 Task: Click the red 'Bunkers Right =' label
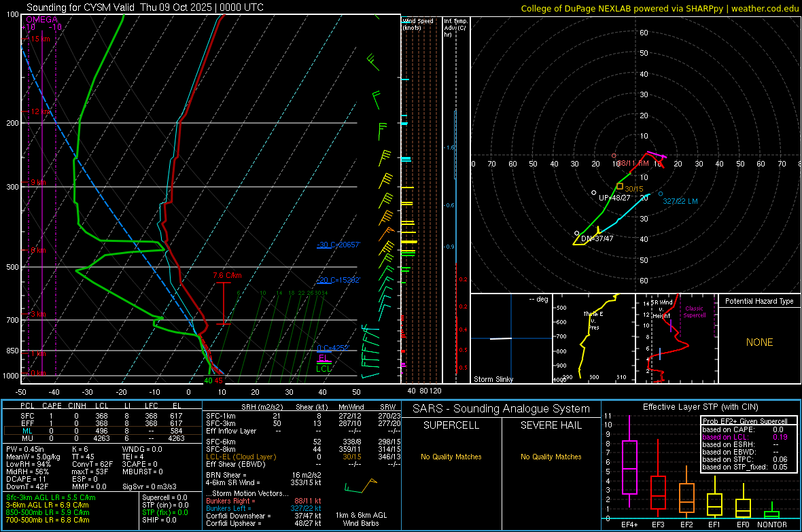click(x=230, y=501)
